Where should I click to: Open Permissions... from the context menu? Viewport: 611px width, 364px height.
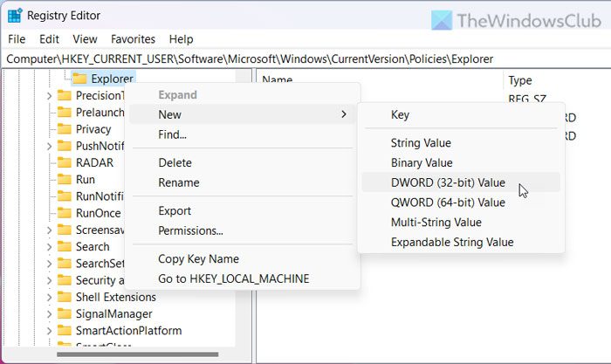(x=242, y=230)
